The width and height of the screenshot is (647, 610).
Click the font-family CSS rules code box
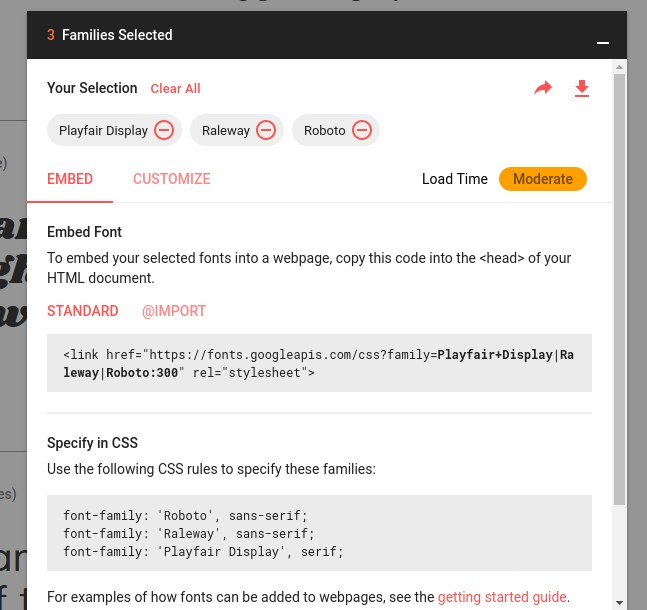(x=319, y=533)
